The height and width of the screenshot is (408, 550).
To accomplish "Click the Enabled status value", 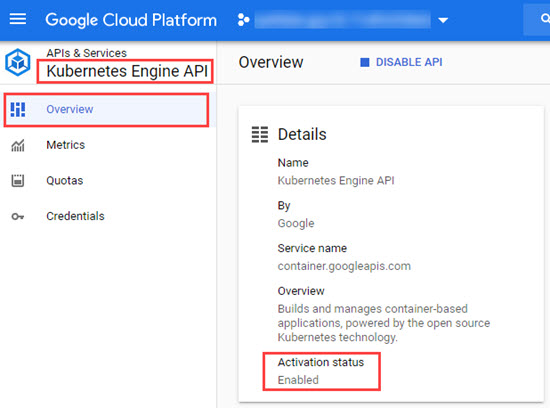I will [298, 380].
